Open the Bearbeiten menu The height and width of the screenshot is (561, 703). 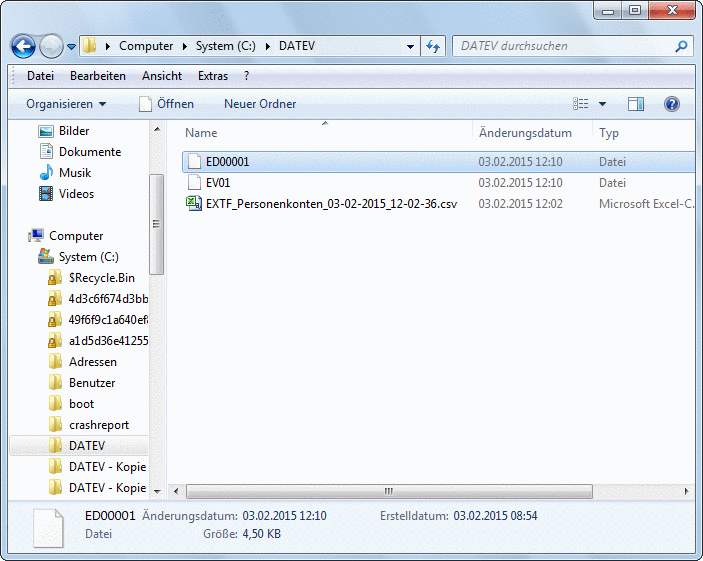point(98,76)
